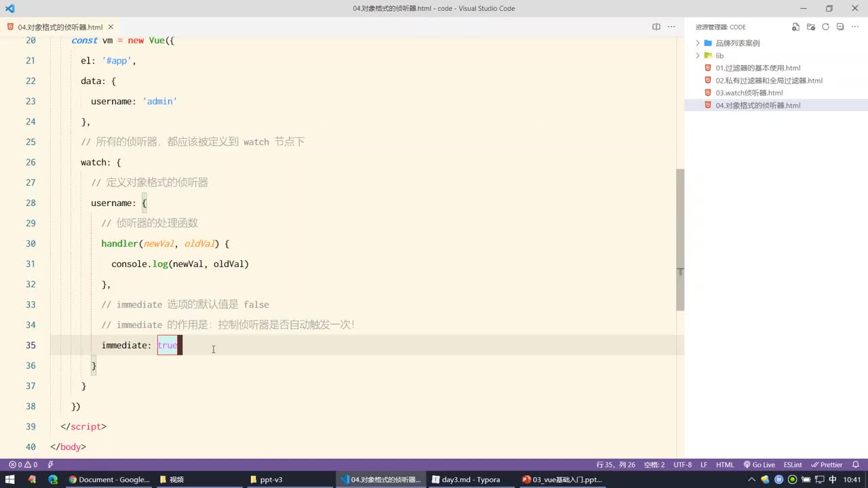Click the network tray icon
The height and width of the screenshot is (488, 868).
818,479
